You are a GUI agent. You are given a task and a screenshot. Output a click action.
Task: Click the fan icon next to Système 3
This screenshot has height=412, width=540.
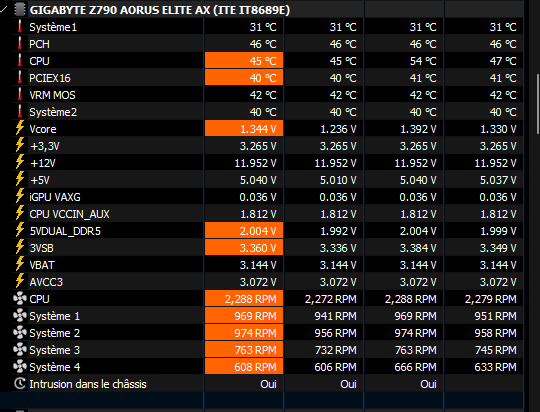pyautogui.click(x=20, y=349)
